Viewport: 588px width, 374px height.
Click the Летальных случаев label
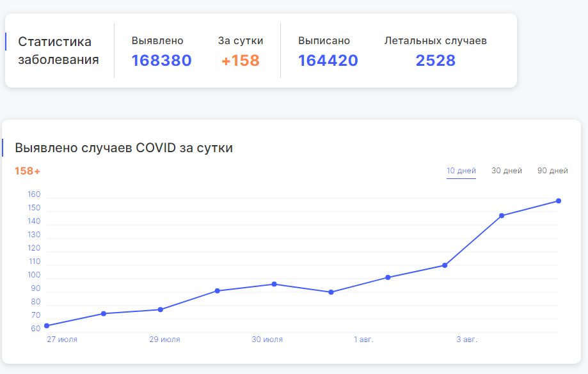point(435,41)
